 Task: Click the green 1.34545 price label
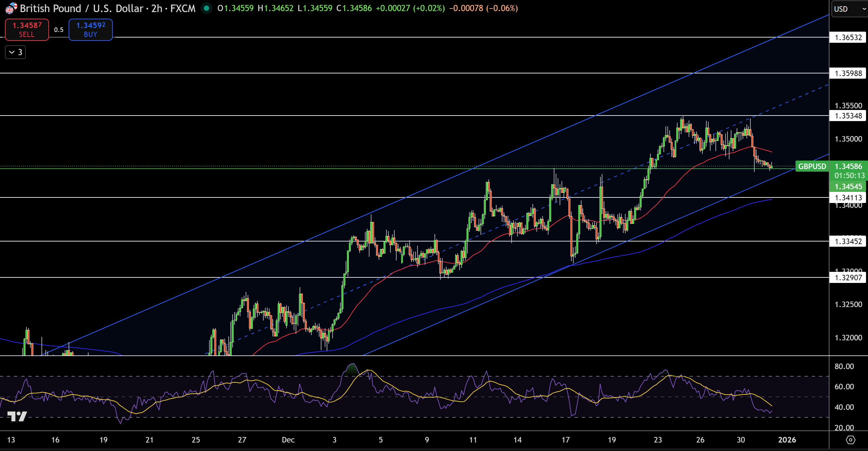(848, 186)
